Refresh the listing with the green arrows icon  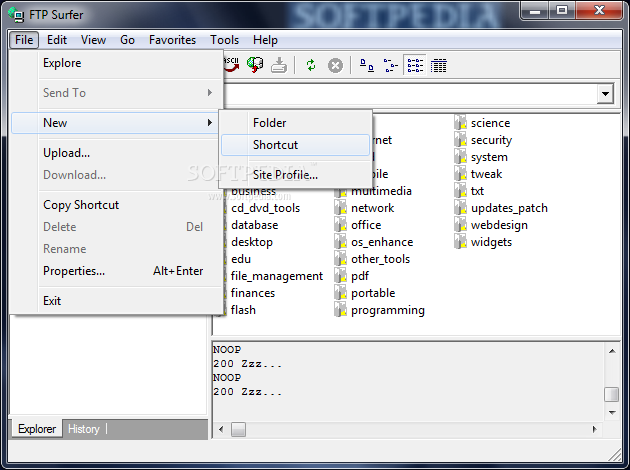tap(311, 65)
